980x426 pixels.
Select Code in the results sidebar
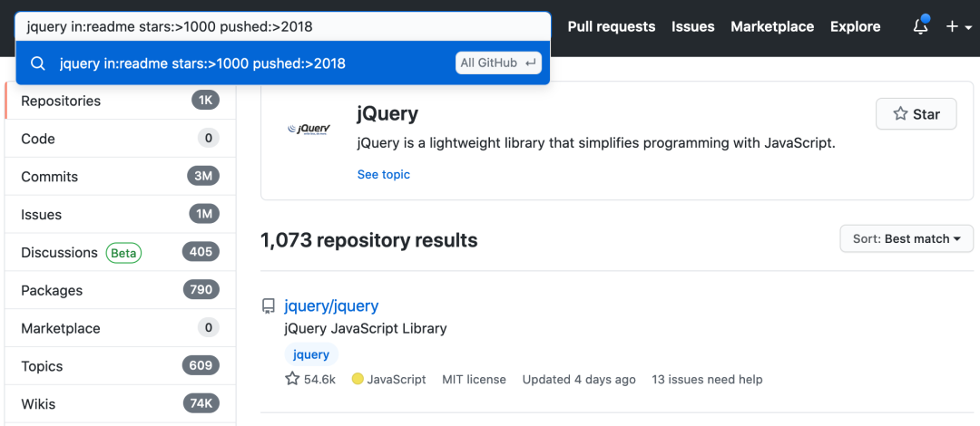[x=121, y=139]
